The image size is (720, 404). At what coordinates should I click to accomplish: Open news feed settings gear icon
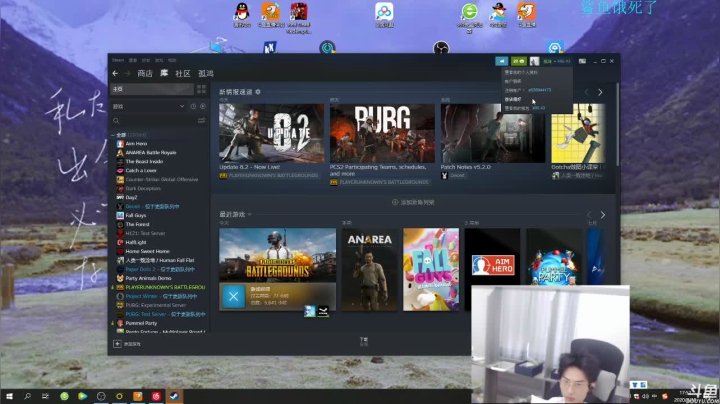coord(258,92)
